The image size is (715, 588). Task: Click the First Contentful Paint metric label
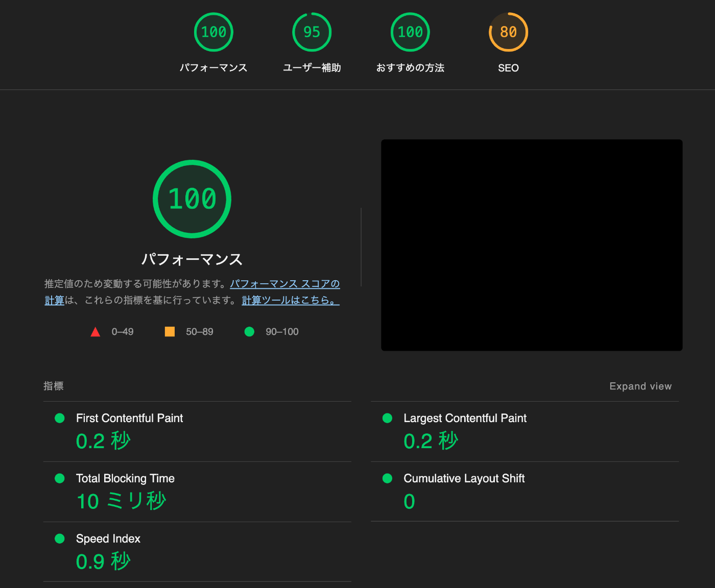click(129, 418)
